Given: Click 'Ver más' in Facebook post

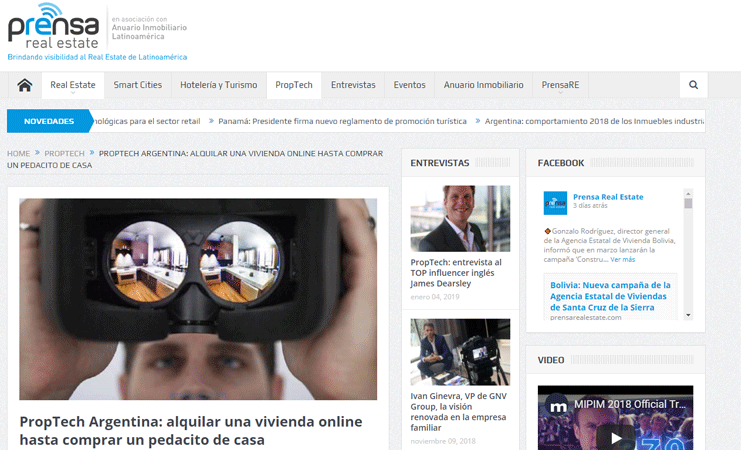Looking at the screenshot, I should click(622, 260).
